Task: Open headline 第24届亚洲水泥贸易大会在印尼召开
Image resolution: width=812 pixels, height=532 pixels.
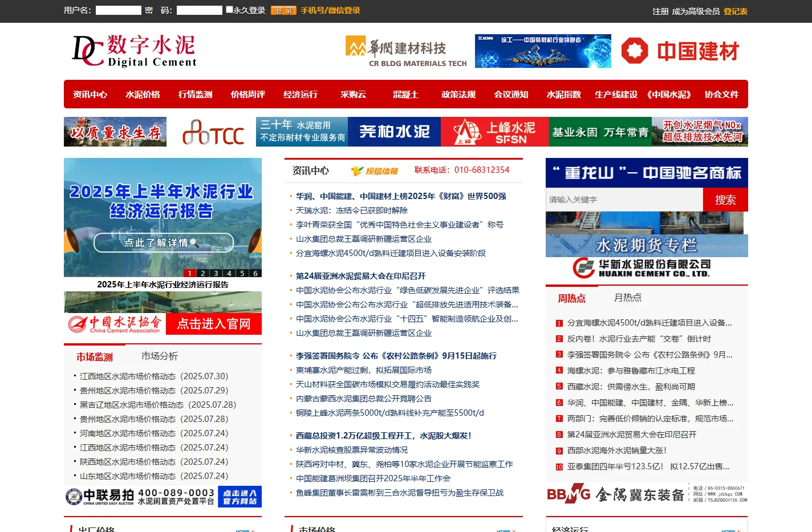Action: [360, 276]
